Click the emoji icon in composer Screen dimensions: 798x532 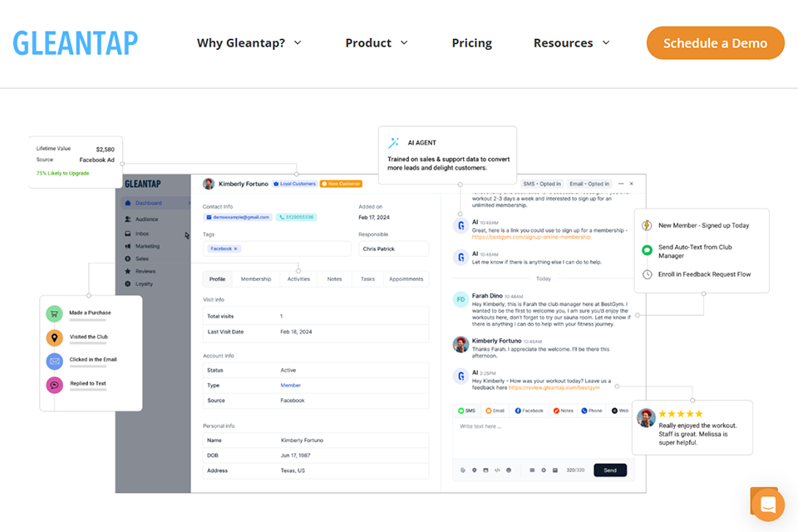(x=509, y=470)
